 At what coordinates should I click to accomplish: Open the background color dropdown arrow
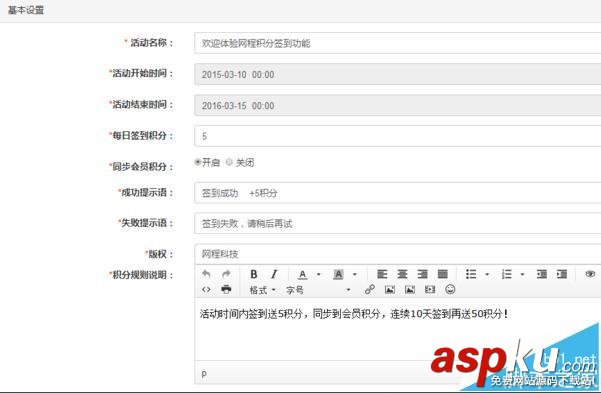355,275
